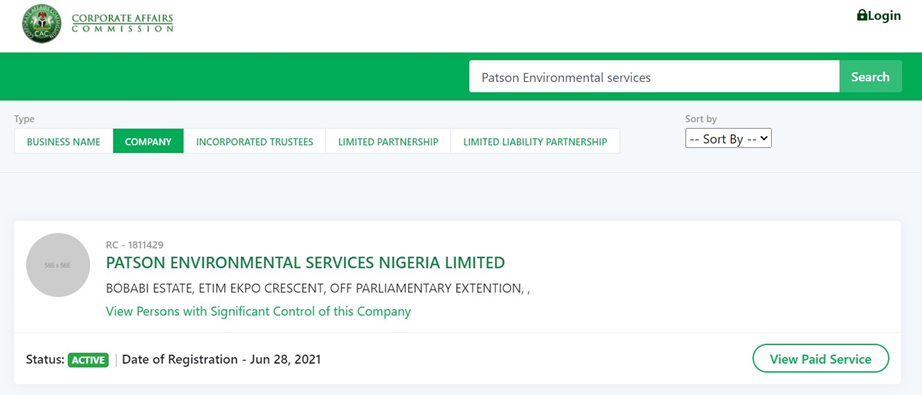
Task: Focus the company name search field
Action: [654, 76]
